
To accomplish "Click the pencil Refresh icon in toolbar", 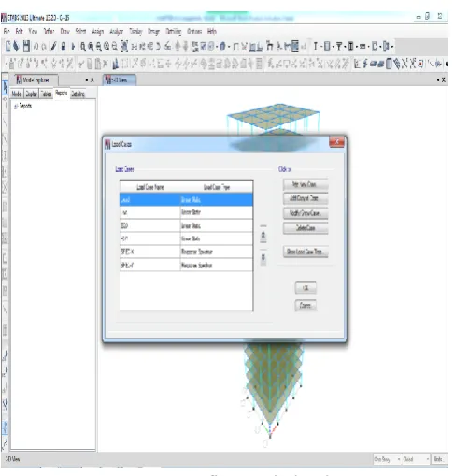I will [x=53, y=47].
